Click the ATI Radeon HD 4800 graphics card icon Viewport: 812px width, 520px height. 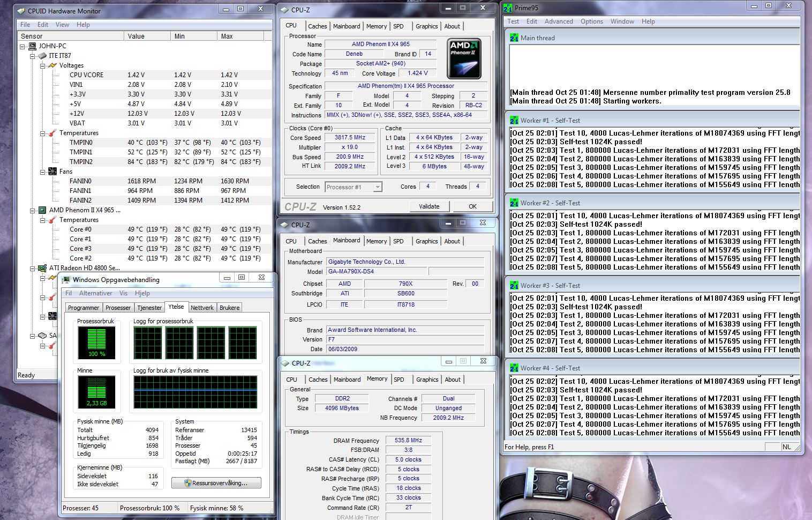tap(42, 268)
